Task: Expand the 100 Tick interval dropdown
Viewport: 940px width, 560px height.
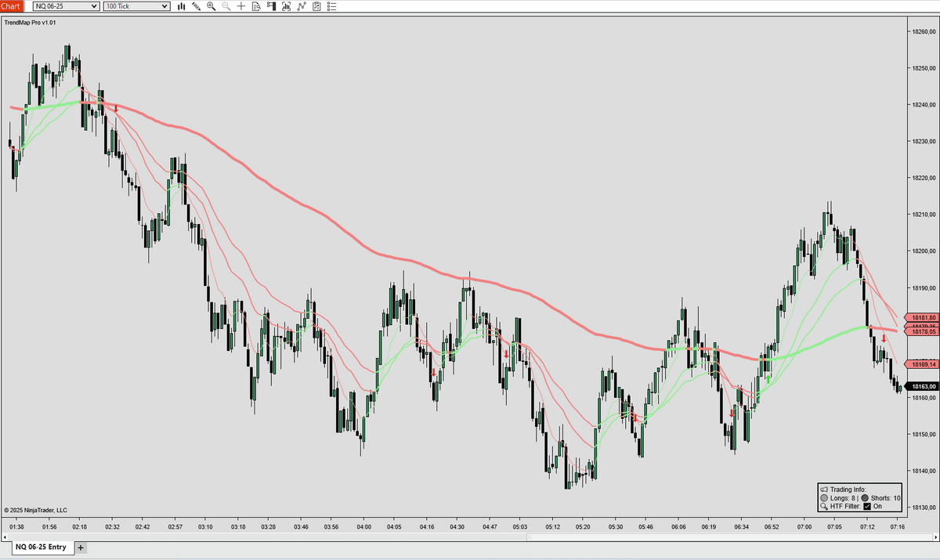Action: tap(164, 6)
